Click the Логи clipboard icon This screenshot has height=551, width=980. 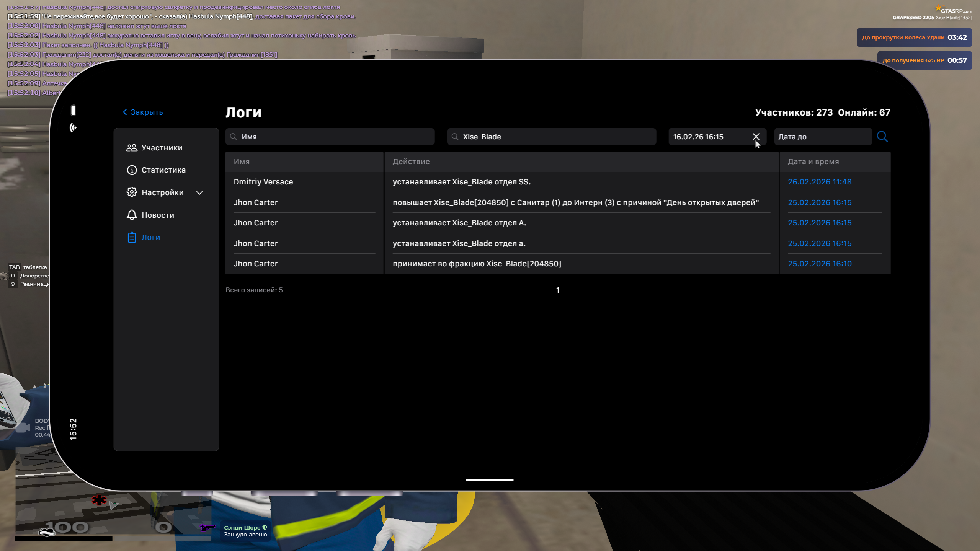click(132, 237)
